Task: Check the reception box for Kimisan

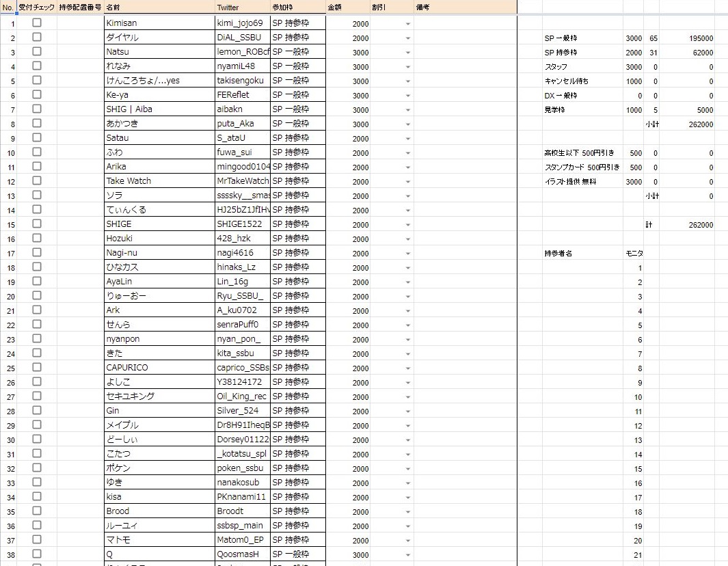Action: 37,23
